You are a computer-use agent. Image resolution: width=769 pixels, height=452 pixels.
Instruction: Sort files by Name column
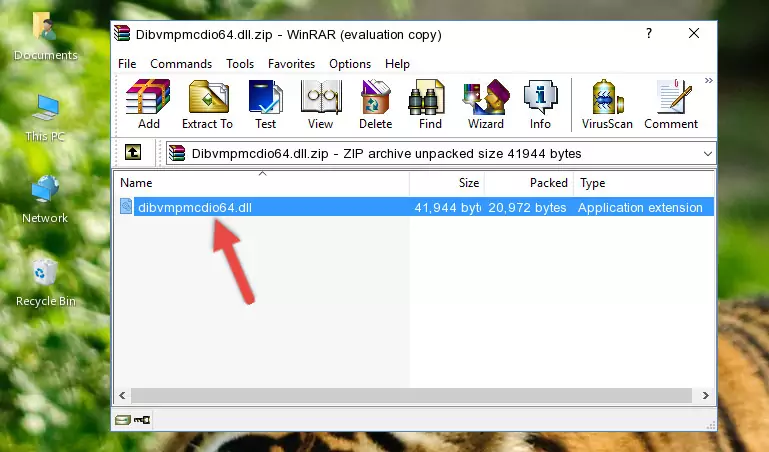(x=262, y=183)
